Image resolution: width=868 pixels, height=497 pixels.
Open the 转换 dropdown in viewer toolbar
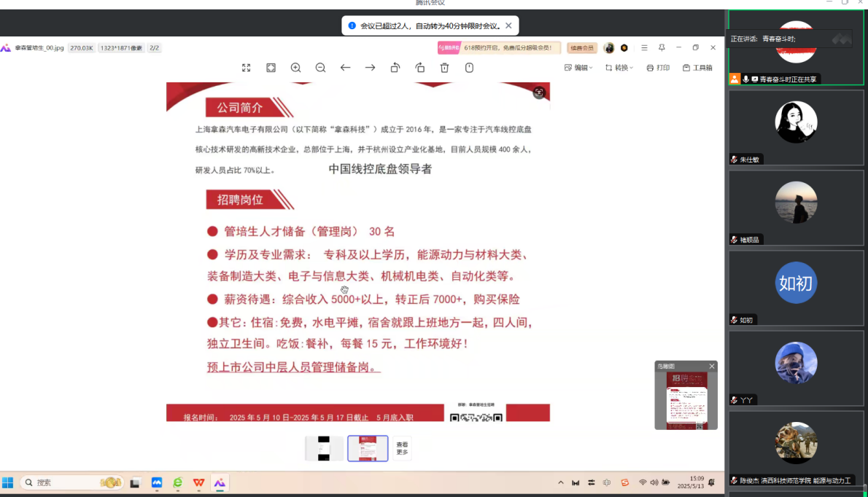pos(619,68)
